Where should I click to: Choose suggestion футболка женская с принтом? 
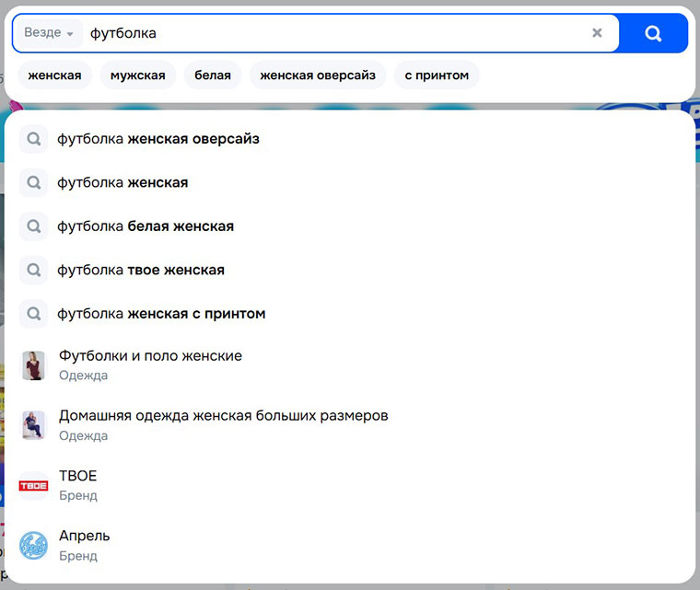point(350,314)
